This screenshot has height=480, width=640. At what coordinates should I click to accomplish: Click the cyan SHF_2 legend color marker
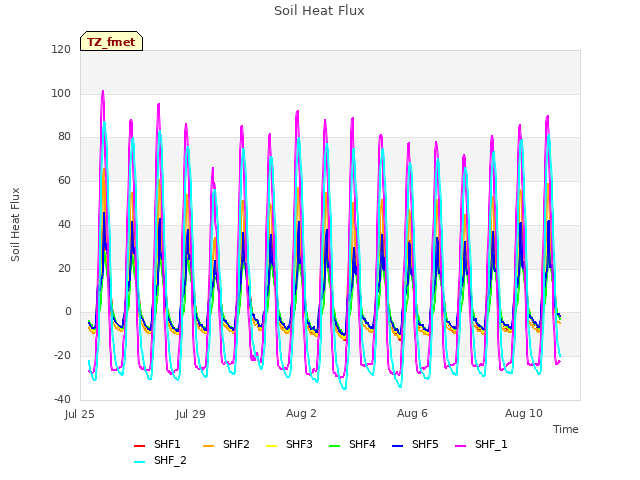pos(140,462)
